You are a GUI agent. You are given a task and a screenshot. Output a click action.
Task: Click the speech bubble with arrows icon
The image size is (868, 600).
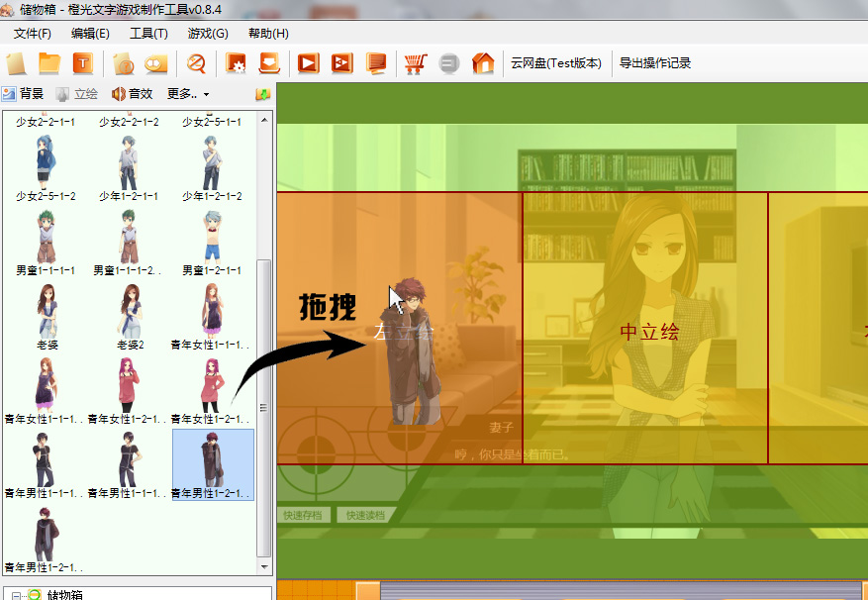tap(156, 63)
